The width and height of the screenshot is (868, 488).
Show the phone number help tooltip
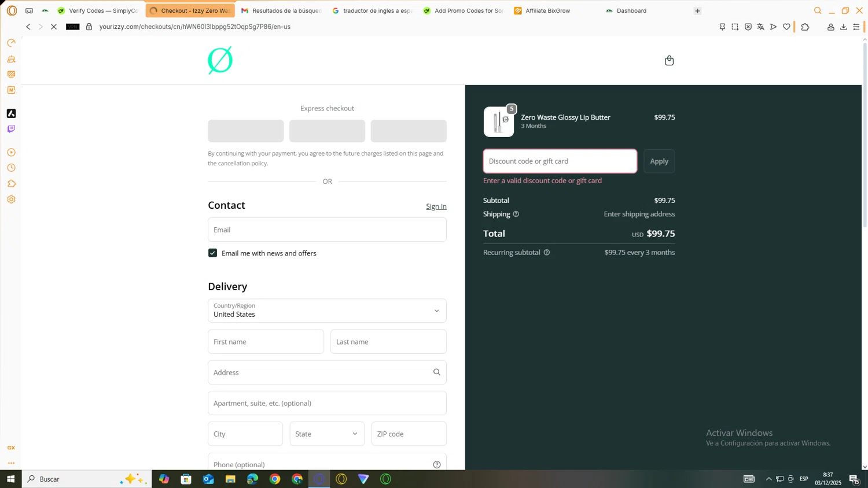pos(437,464)
